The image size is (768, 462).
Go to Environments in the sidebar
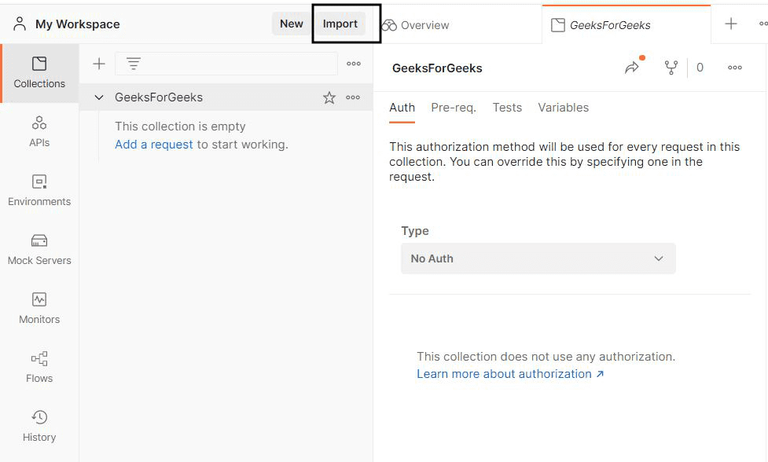pyautogui.click(x=39, y=190)
